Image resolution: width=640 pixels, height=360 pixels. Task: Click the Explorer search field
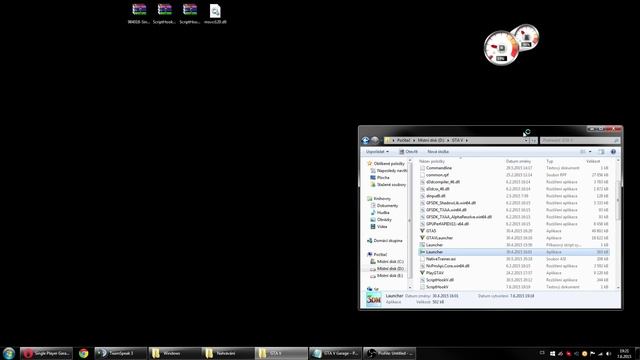[580, 140]
